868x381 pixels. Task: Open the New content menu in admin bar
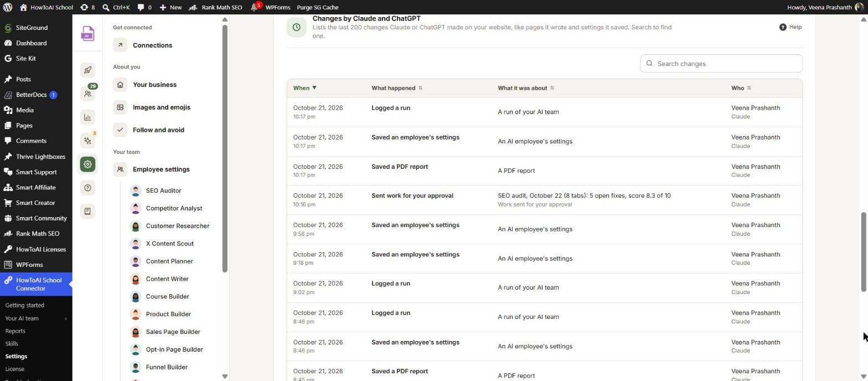click(170, 7)
